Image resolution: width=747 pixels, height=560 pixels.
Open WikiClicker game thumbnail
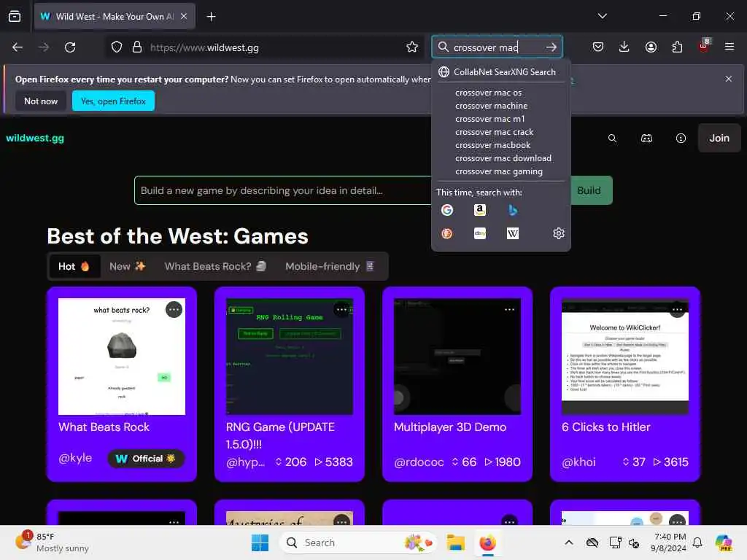click(x=625, y=356)
